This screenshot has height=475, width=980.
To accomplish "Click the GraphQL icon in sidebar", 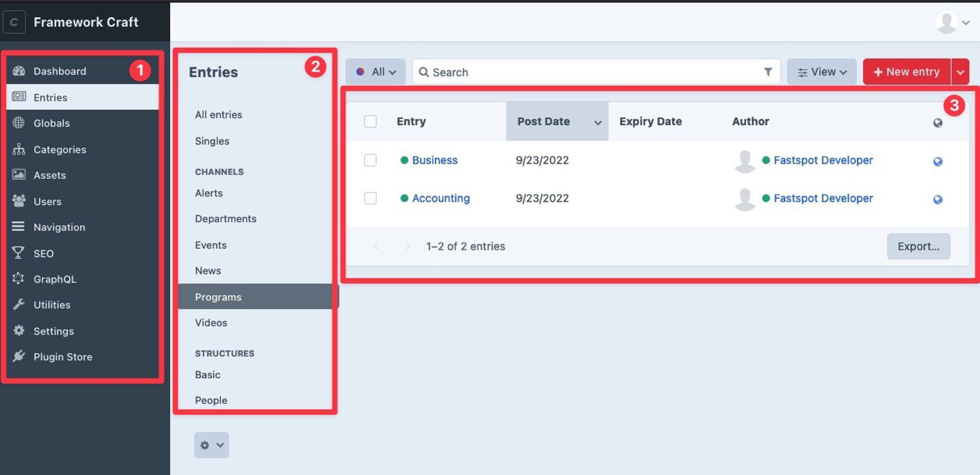I will pyautogui.click(x=18, y=278).
